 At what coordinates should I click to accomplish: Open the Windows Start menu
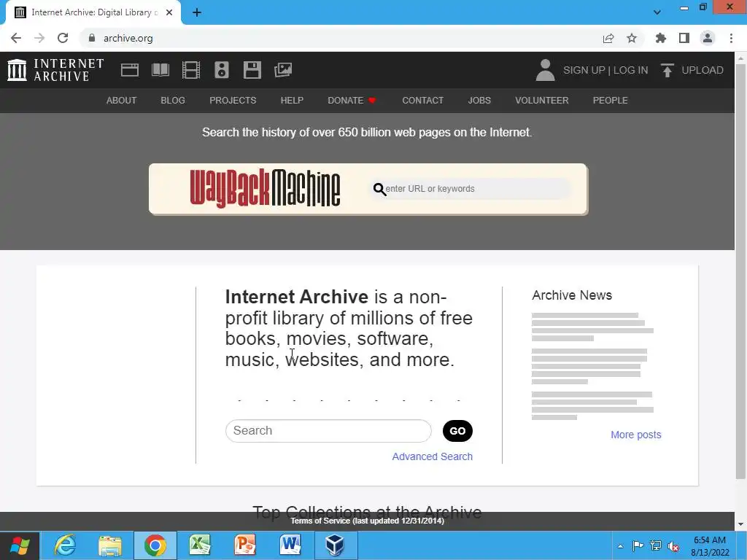[x=20, y=545]
